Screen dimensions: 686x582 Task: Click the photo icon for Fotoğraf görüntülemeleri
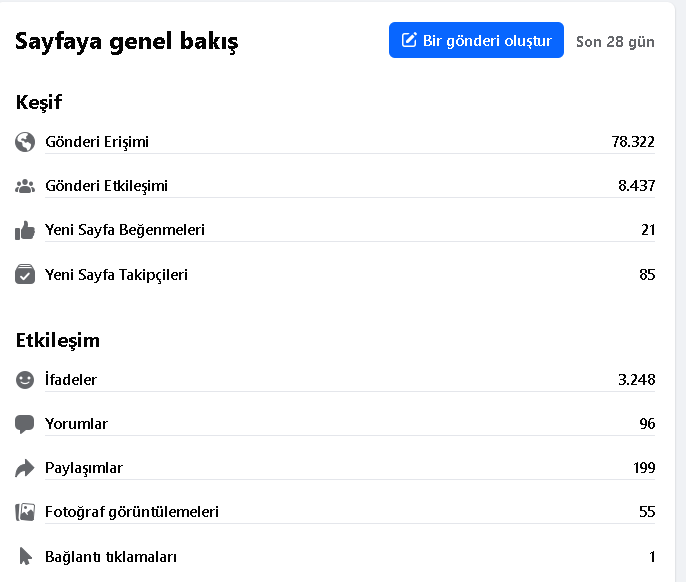click(25, 512)
